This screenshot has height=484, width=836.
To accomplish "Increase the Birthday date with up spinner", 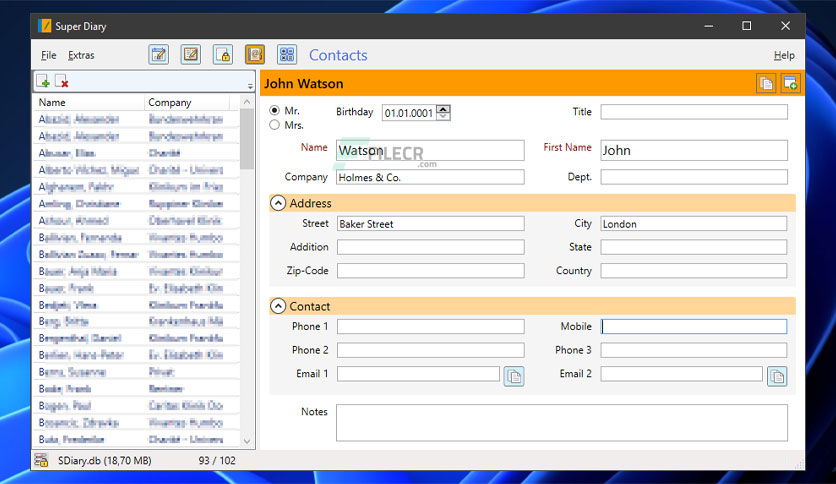I will click(x=444, y=109).
